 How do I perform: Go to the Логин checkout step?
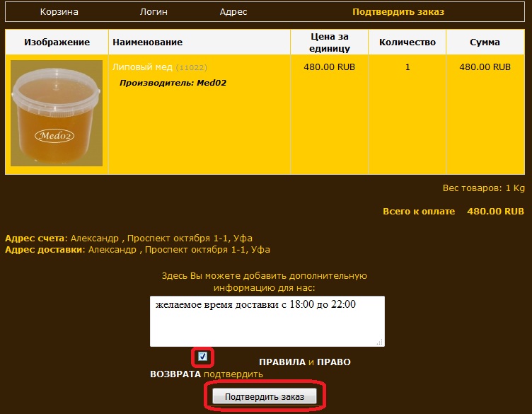click(154, 12)
